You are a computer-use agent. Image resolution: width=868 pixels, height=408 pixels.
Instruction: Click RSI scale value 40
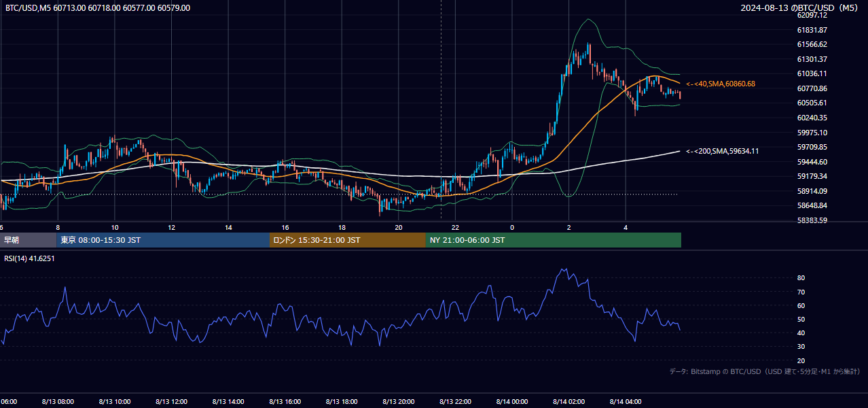(x=801, y=333)
